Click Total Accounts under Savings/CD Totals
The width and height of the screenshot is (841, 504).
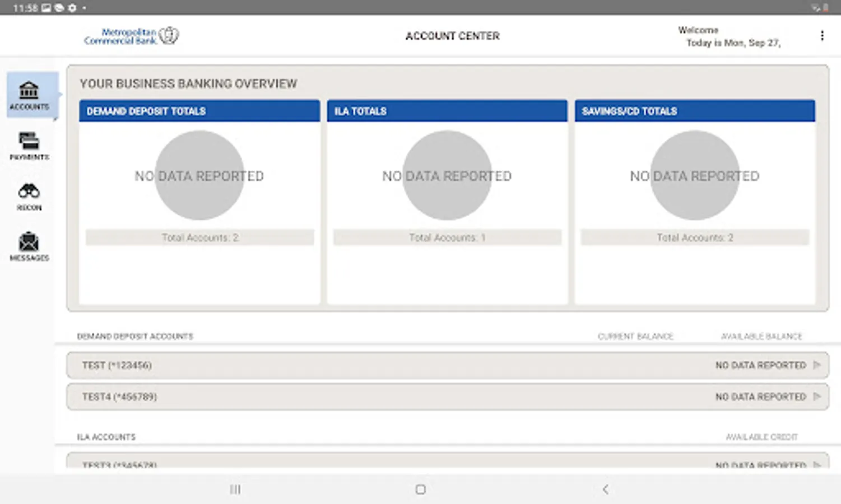695,237
